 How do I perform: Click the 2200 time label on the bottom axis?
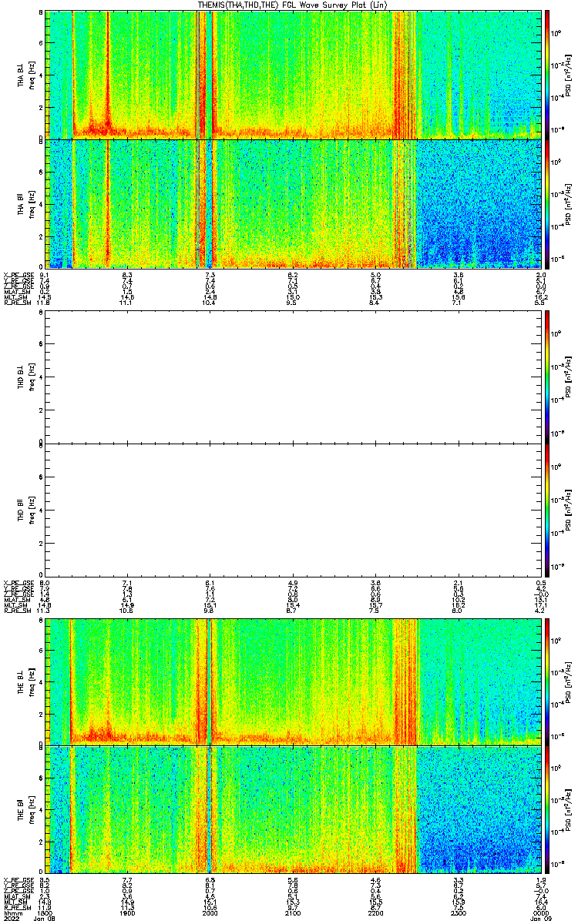[x=375, y=913]
